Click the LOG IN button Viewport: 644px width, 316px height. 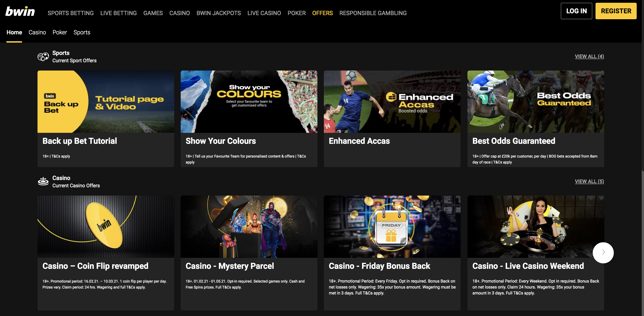coord(576,11)
